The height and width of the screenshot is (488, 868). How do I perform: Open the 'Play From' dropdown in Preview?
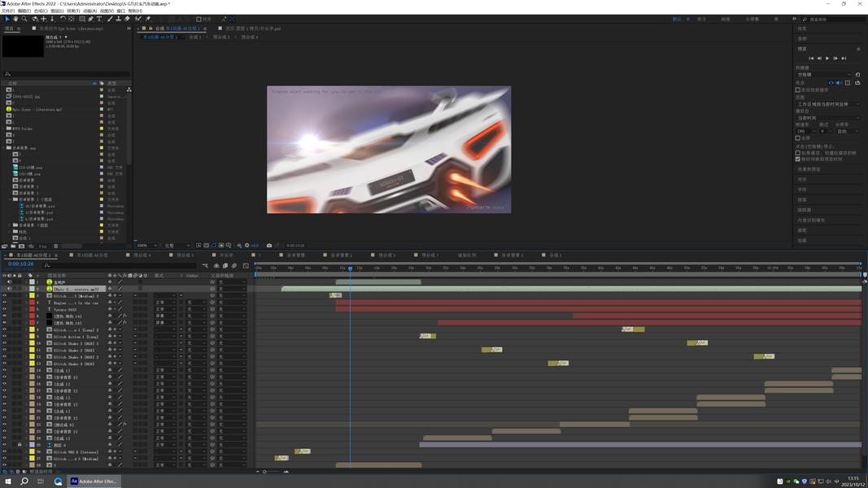[828, 118]
